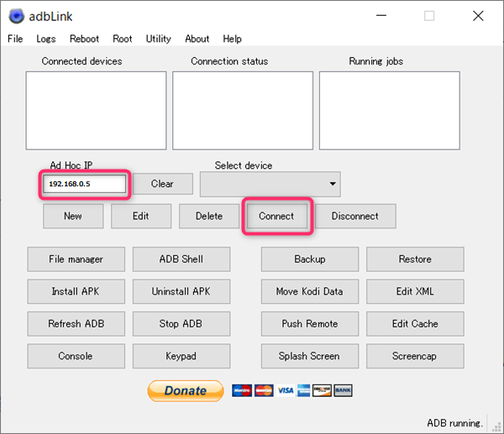Click the Running jobs list box

[390, 111]
